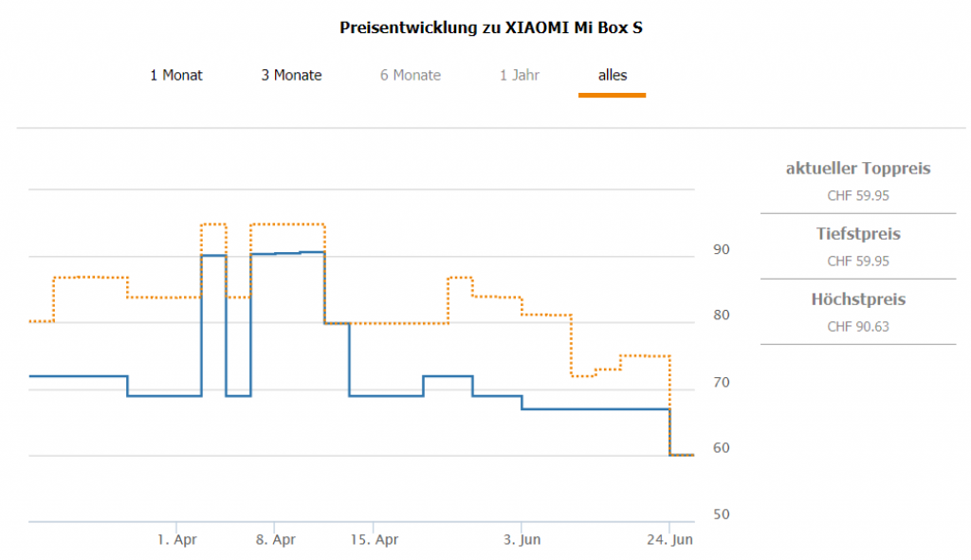Click the 90 price axis label
This screenshot has height=560, width=971.
point(722,250)
